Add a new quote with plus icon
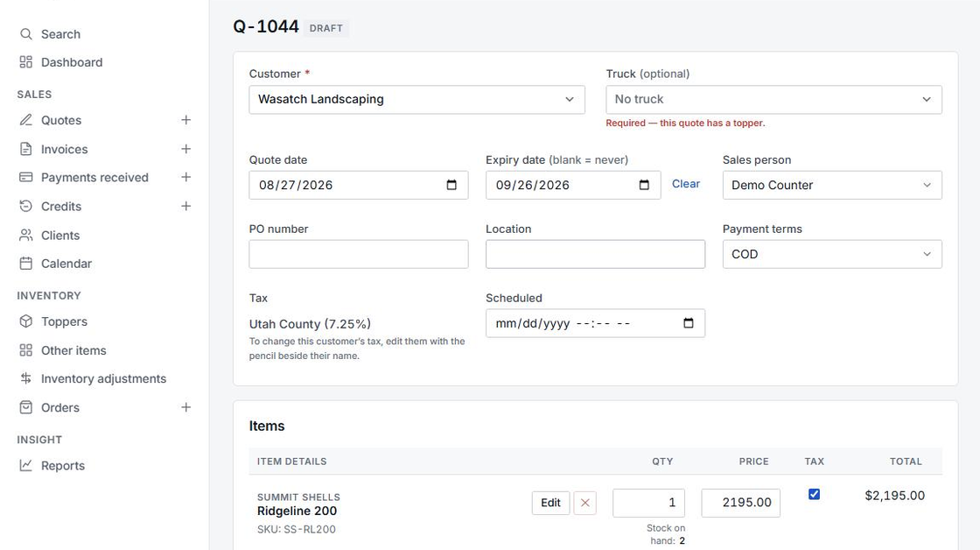This screenshot has width=980, height=550. click(x=185, y=119)
